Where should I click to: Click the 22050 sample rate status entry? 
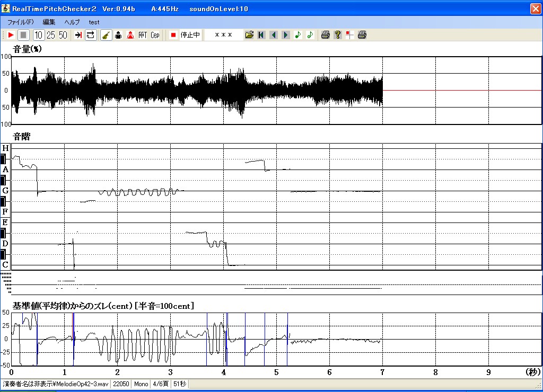coord(121,384)
